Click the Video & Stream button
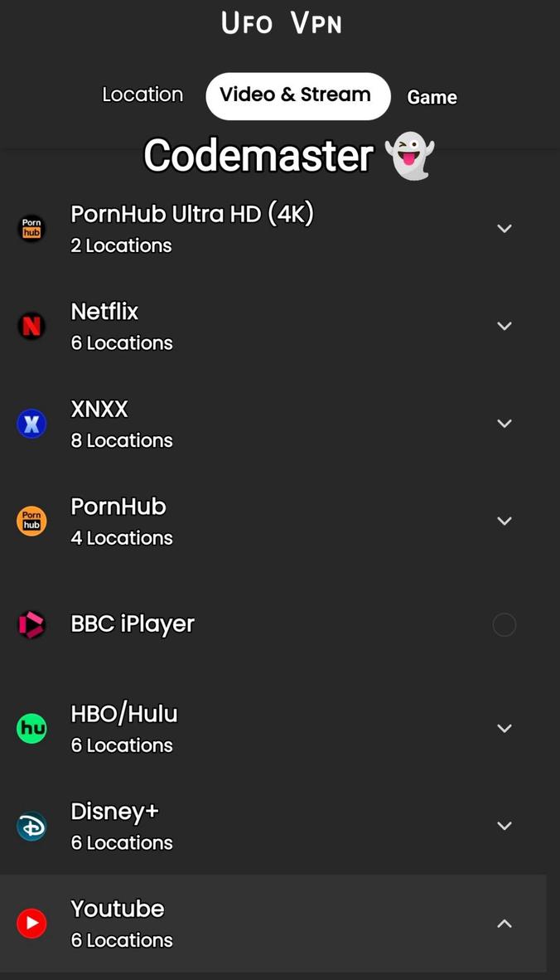The height and width of the screenshot is (980, 560). click(x=297, y=95)
